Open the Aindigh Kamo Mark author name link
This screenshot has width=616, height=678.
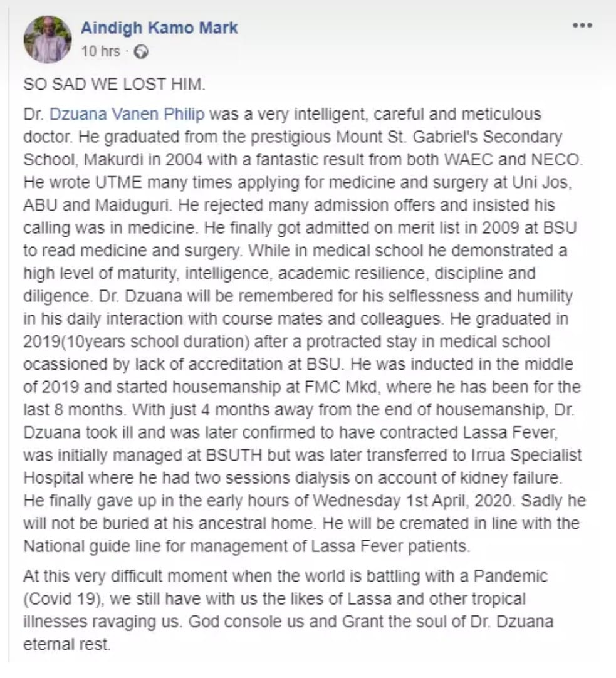tap(159, 28)
